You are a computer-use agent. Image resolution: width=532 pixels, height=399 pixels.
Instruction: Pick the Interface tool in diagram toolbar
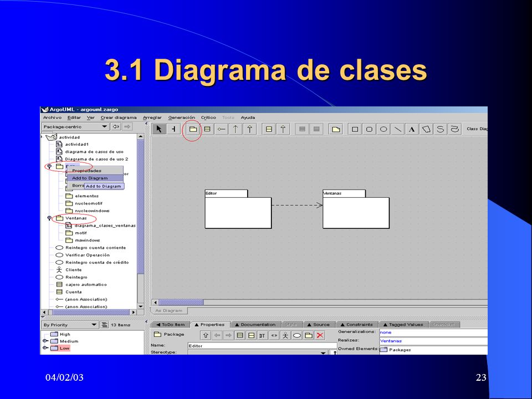pos(269,129)
